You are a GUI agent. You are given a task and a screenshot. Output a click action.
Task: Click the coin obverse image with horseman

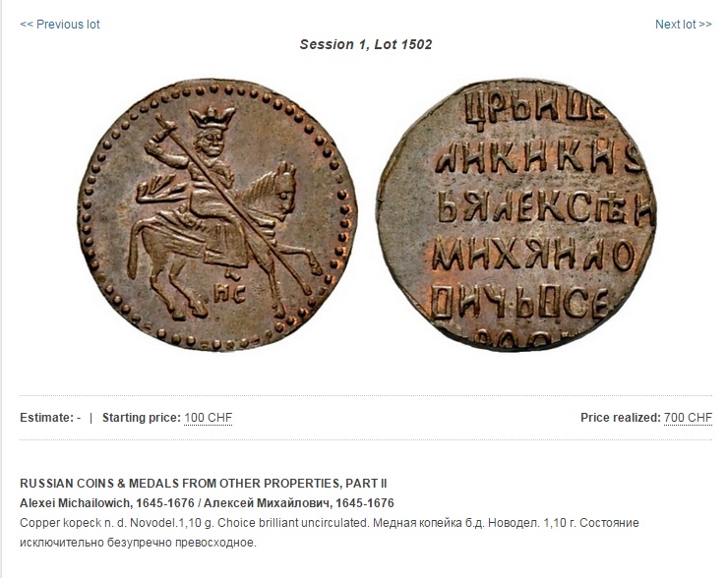tap(217, 214)
